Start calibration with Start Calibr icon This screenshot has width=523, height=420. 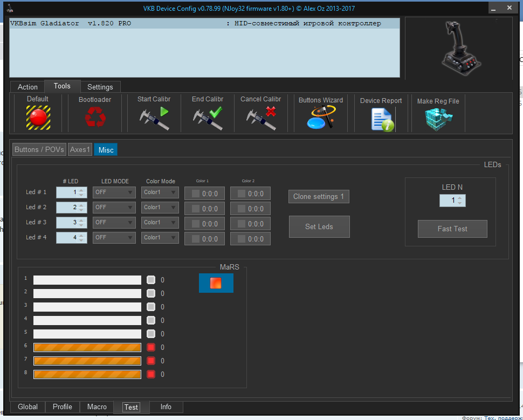point(154,117)
